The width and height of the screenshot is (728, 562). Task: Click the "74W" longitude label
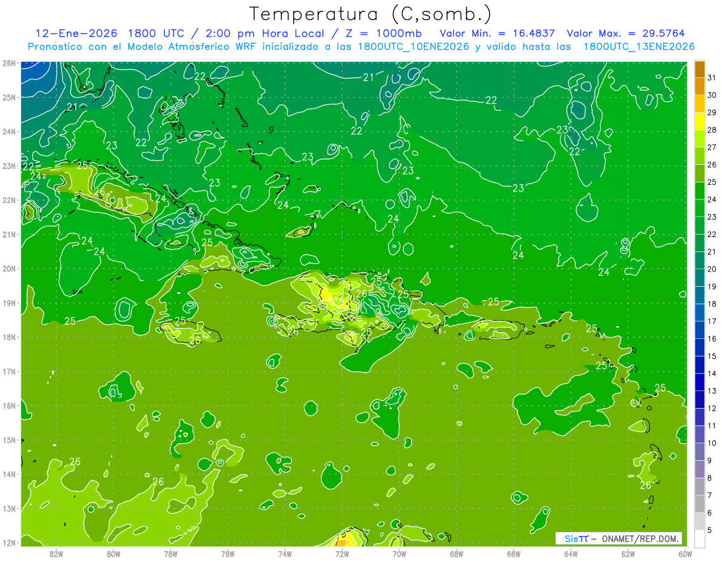tap(285, 553)
